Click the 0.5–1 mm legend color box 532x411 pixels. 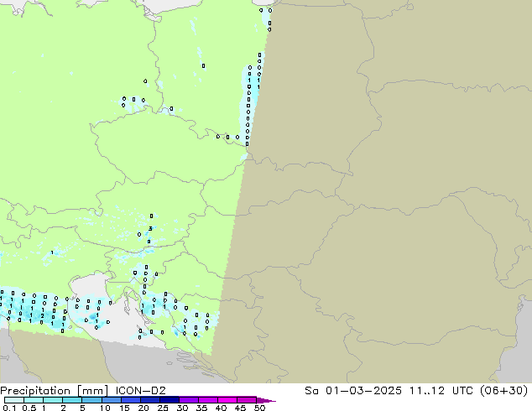tap(34, 400)
